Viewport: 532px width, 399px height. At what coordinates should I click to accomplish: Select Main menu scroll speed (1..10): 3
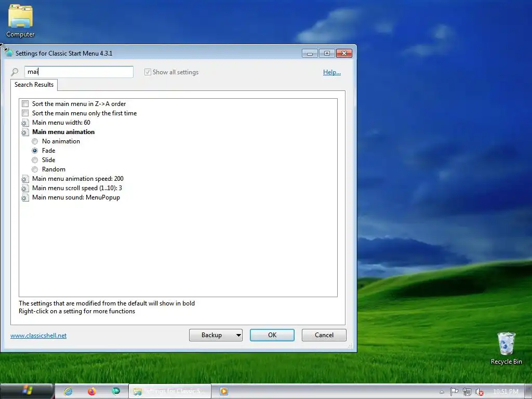(x=77, y=188)
